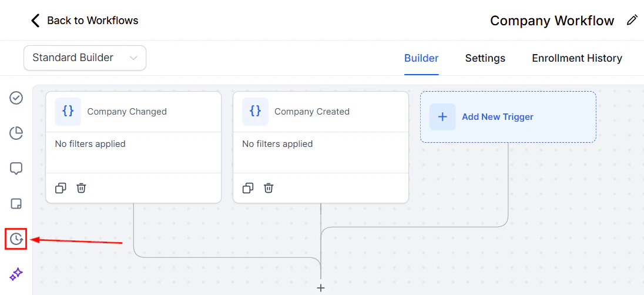This screenshot has width=644, height=295.
Task: Click No filters applied under Company Created
Action: (x=277, y=144)
